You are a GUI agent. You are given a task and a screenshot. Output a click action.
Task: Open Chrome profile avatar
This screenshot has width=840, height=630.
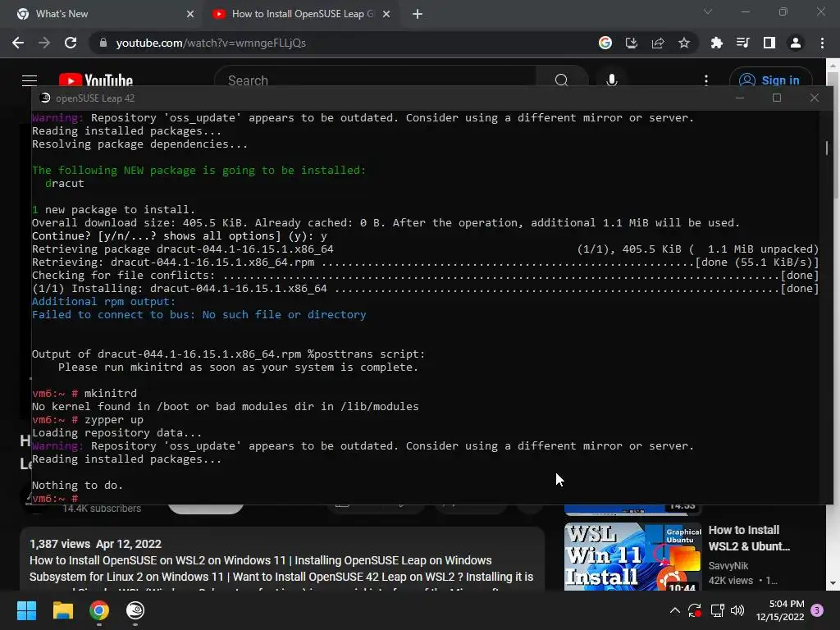click(x=796, y=43)
